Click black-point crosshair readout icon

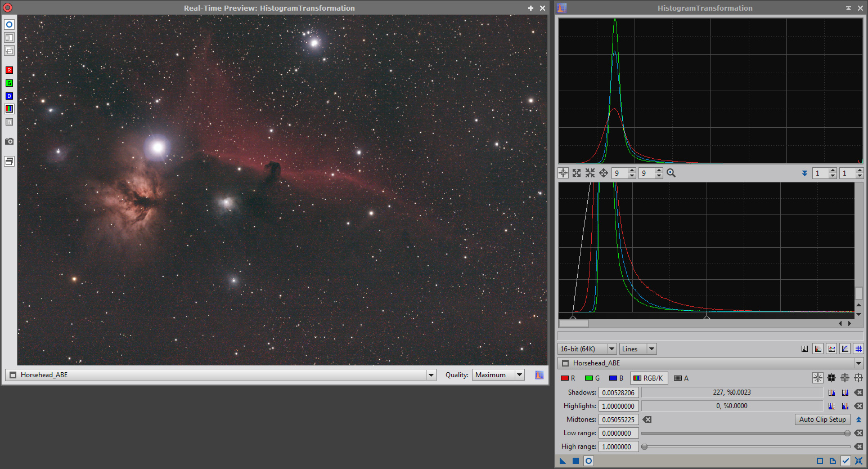tap(831, 378)
